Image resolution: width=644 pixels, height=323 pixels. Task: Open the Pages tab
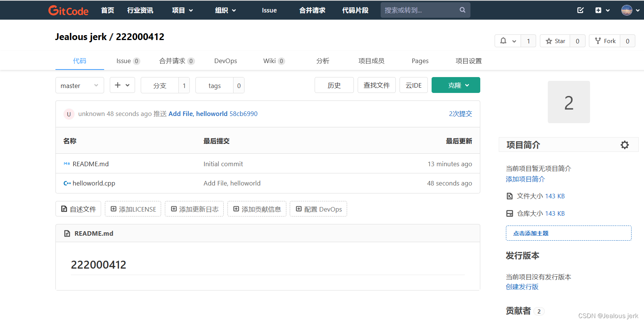tap(420, 61)
